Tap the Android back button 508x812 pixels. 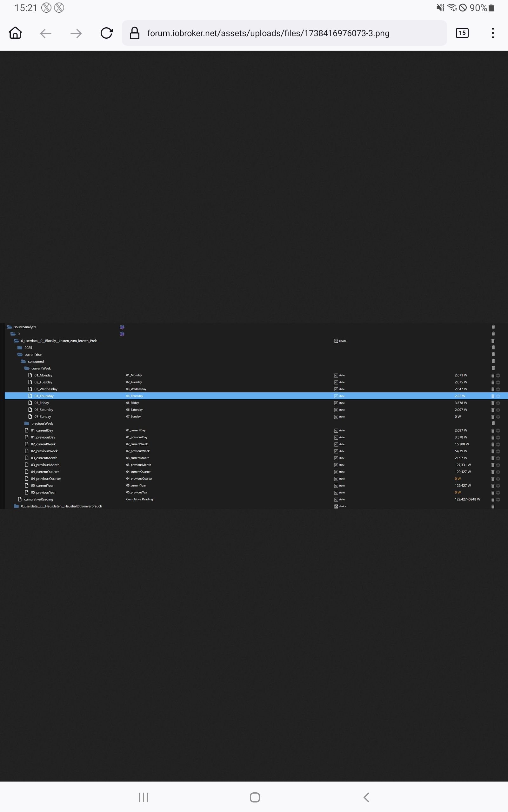pos(366,797)
